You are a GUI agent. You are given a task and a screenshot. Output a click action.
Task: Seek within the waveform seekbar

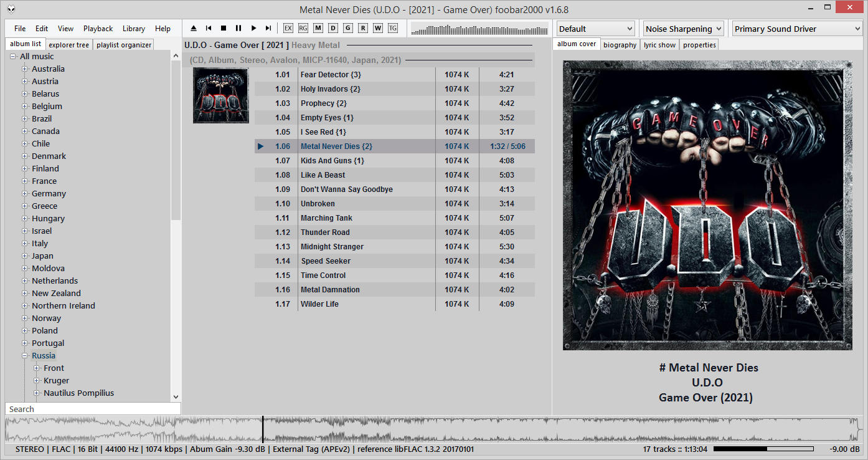tap(434, 430)
